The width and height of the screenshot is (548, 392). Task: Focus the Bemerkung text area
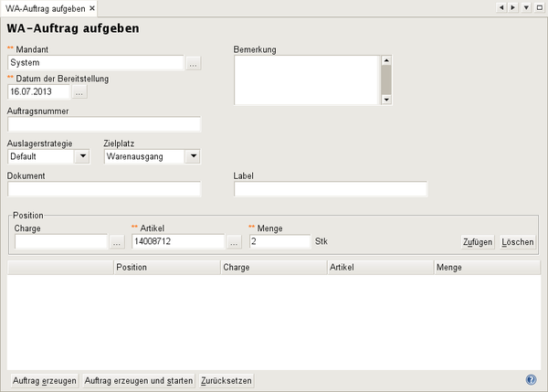tap(307, 80)
